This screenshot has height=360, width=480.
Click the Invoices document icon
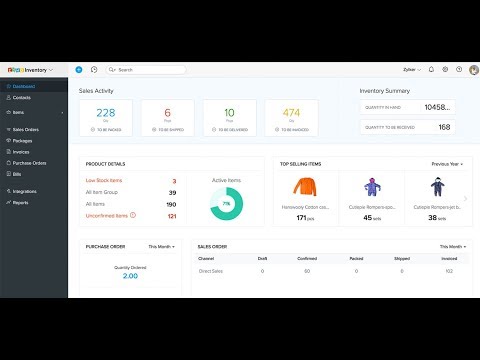pyautogui.click(x=9, y=152)
